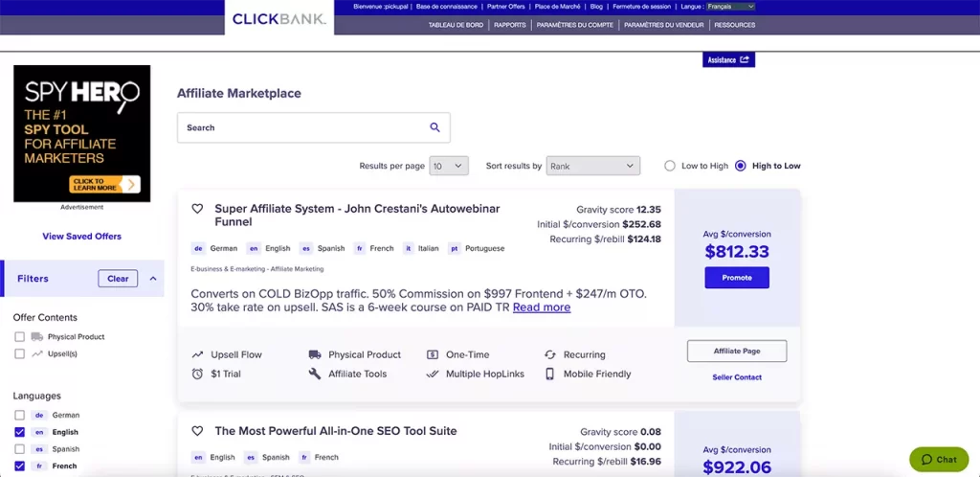The width and height of the screenshot is (980, 477).
Task: Uncheck the English language filter
Action: tap(19, 432)
